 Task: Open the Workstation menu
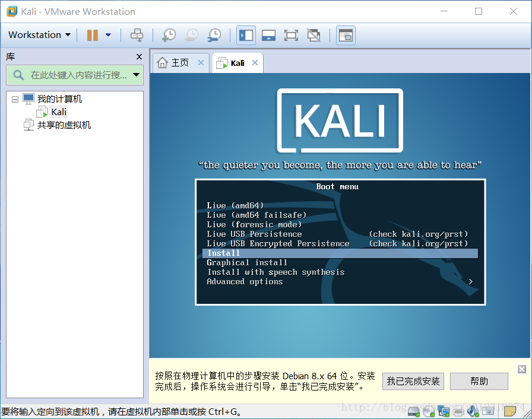(39, 34)
